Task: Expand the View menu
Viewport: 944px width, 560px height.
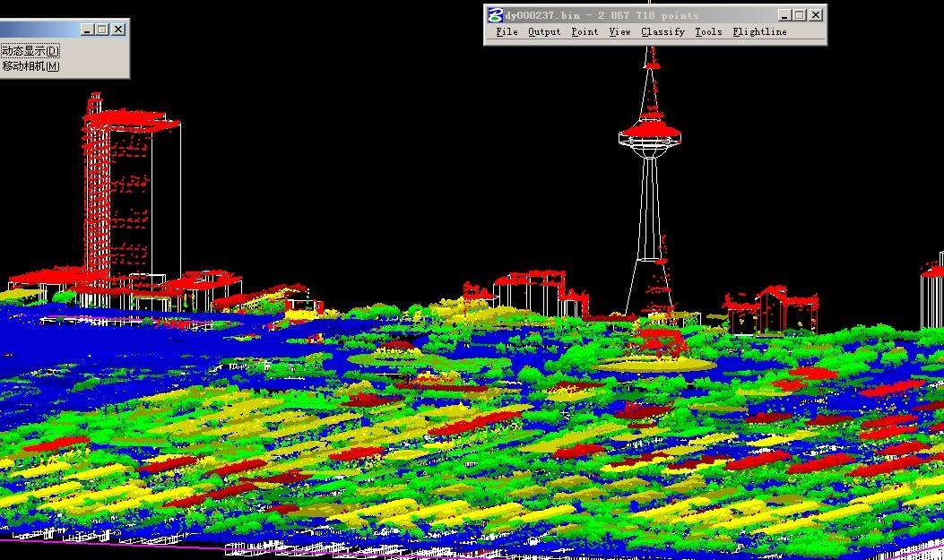Action: tap(619, 31)
